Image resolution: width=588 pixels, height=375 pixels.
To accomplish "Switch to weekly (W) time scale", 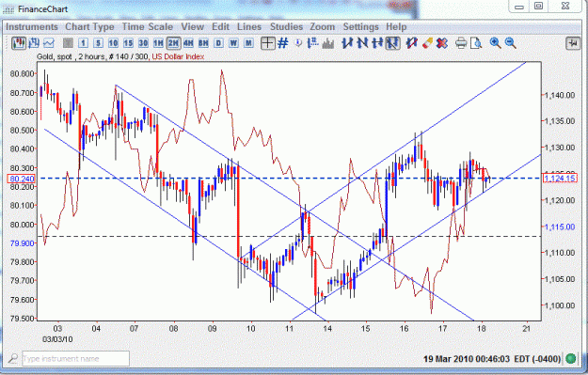I will pos(233,43).
